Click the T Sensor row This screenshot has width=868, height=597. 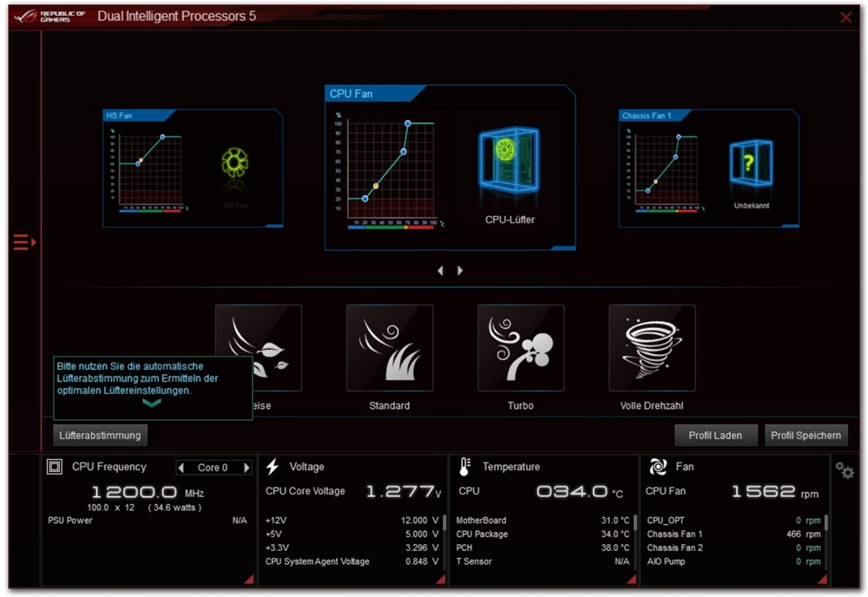(543, 561)
